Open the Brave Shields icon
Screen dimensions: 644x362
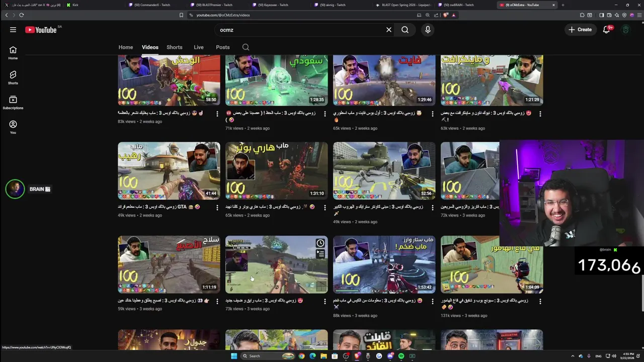coord(445,15)
